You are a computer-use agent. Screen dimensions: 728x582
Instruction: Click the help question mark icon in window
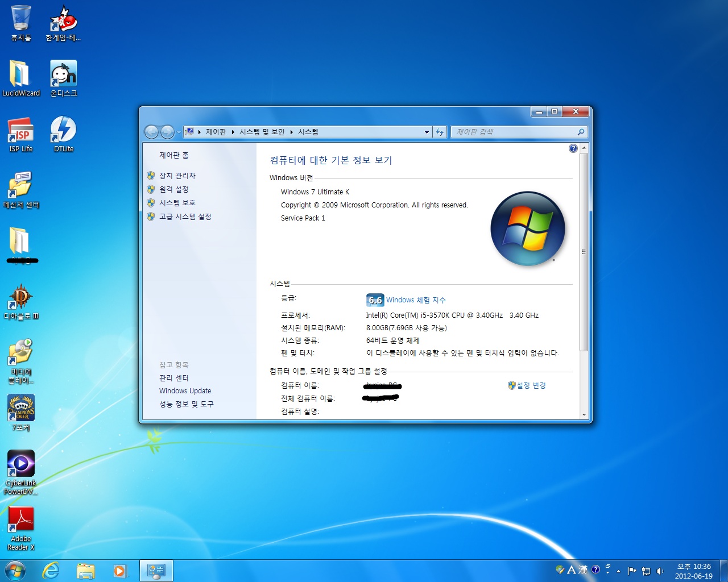pos(573,148)
